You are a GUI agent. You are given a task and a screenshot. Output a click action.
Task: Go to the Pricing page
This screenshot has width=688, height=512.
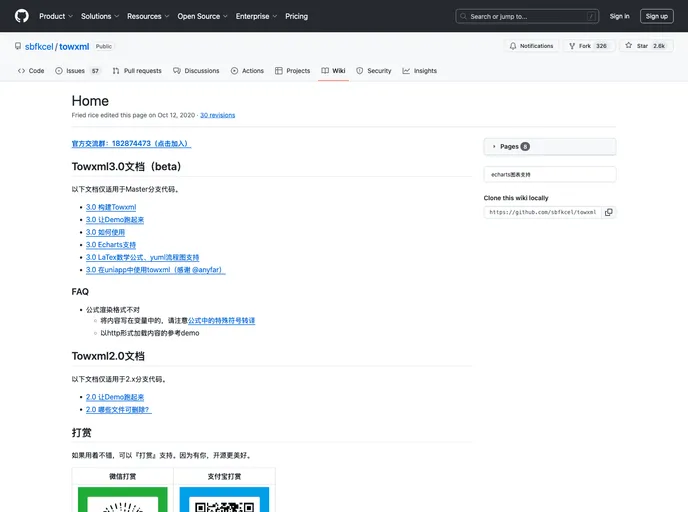pos(297,16)
